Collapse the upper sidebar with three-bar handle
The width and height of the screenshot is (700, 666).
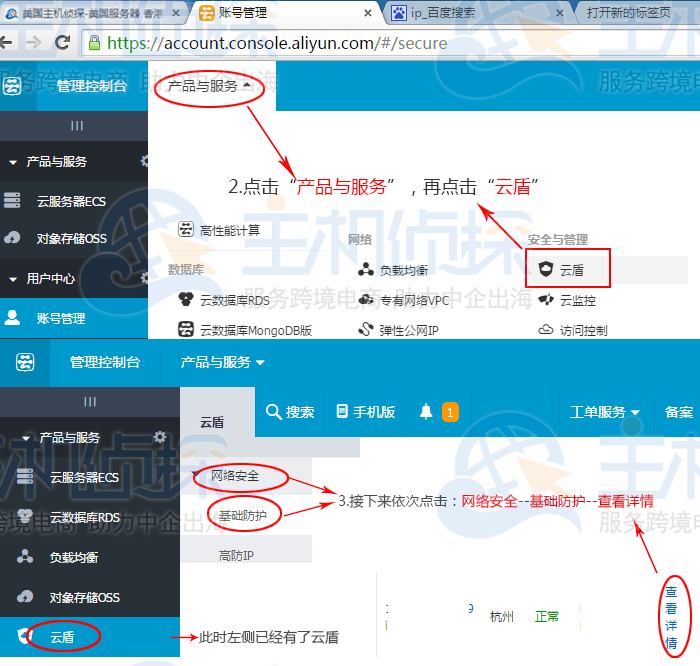(77, 125)
